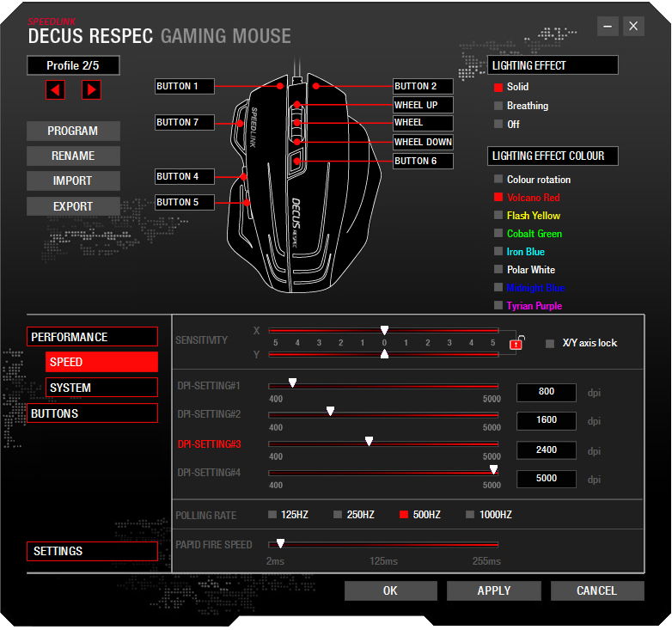The height and width of the screenshot is (630, 672).
Task: Toggle the X/Y axis lock checkbox
Action: (550, 344)
